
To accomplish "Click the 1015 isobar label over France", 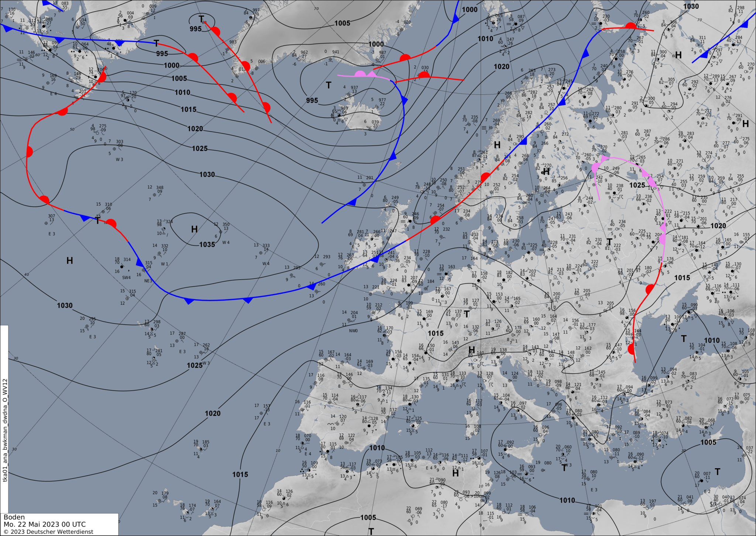I will pyautogui.click(x=436, y=333).
